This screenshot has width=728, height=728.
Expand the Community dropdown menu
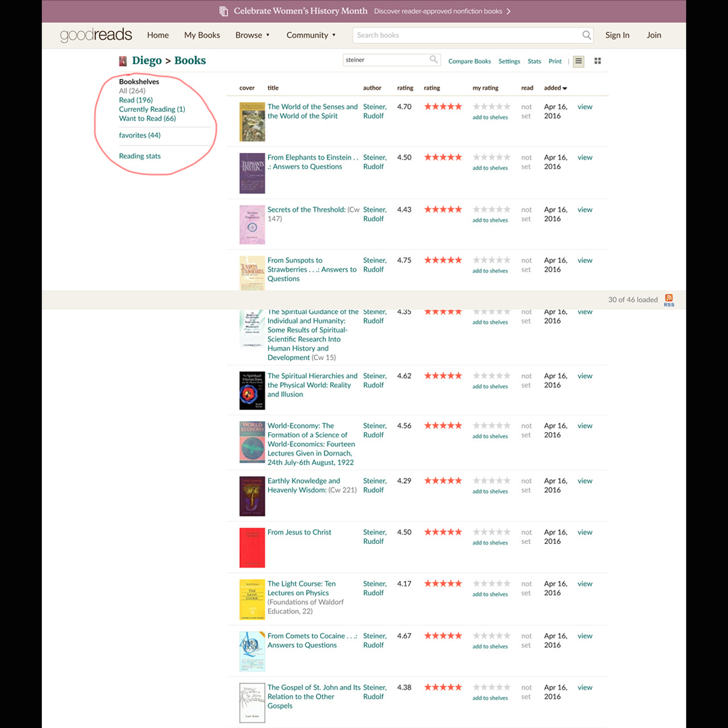click(x=311, y=35)
